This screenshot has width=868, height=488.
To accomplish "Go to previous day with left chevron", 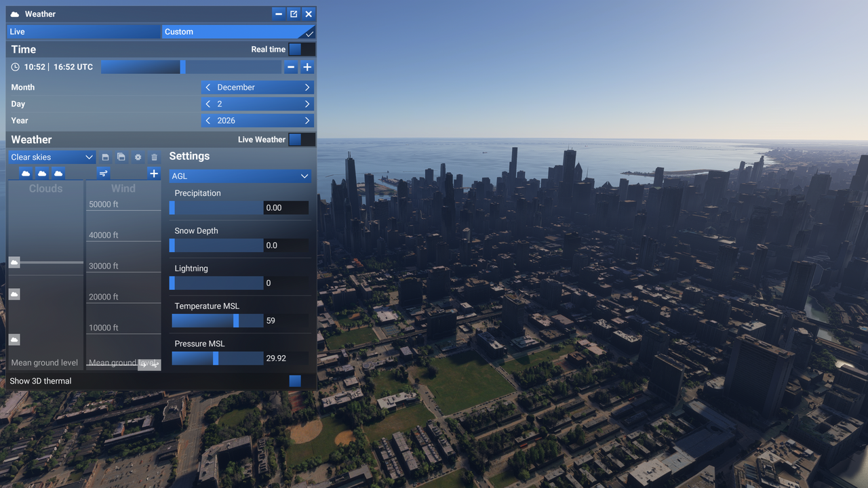I will (x=208, y=104).
